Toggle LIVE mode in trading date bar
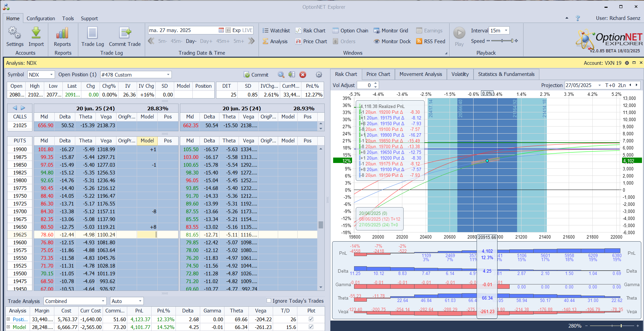The width and height of the screenshot is (644, 331). pos(247,30)
